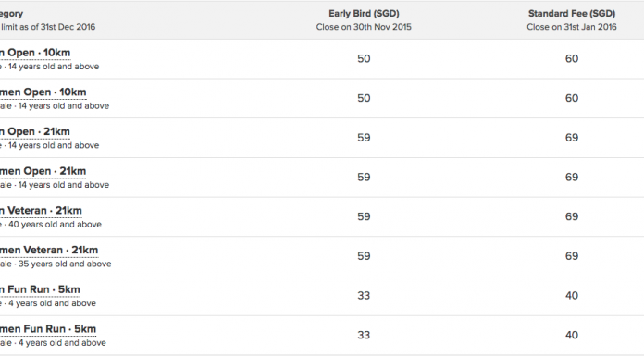The image size is (644, 356).
Task: Click the 'Close on 31st Jan 2016' subtitle
Action: pos(572,27)
